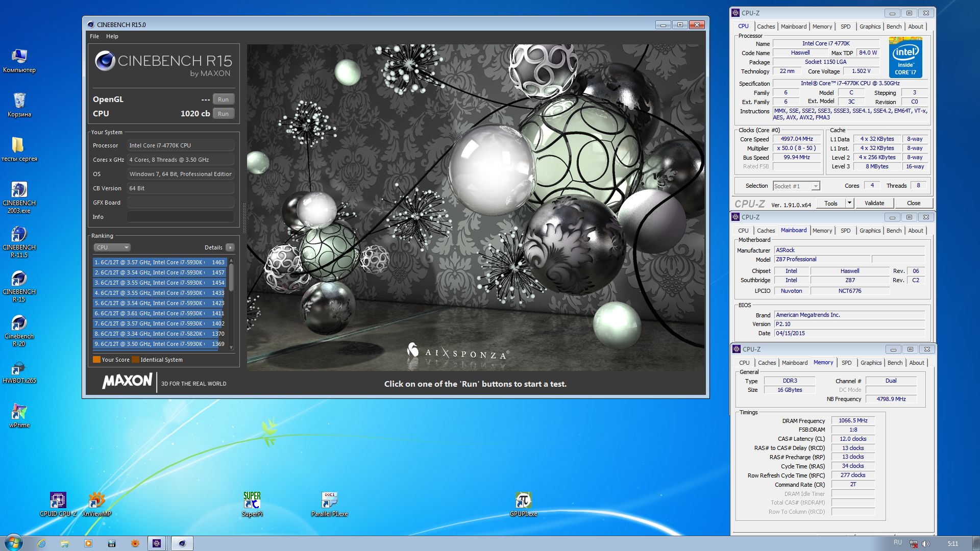980x551 pixels.
Task: Launch CINEBENCH R-15 desktop shortcut
Action: [x=19, y=286]
